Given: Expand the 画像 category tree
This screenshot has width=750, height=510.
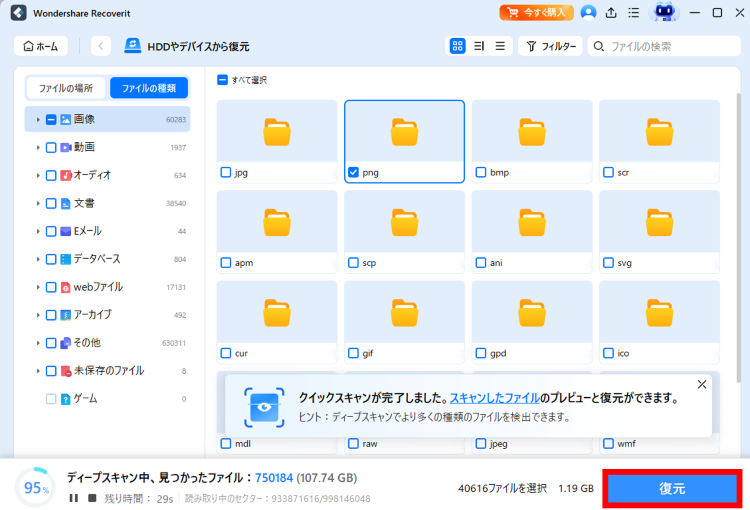Looking at the screenshot, I should click(x=38, y=120).
